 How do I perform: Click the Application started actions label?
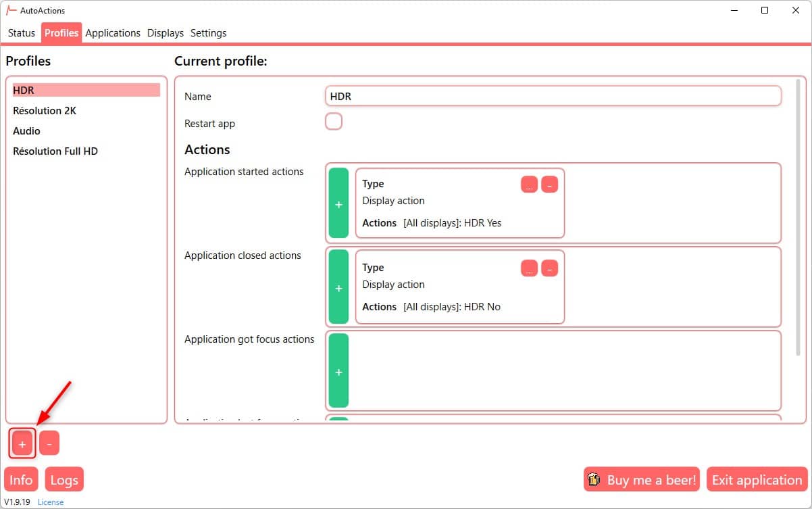tap(244, 172)
